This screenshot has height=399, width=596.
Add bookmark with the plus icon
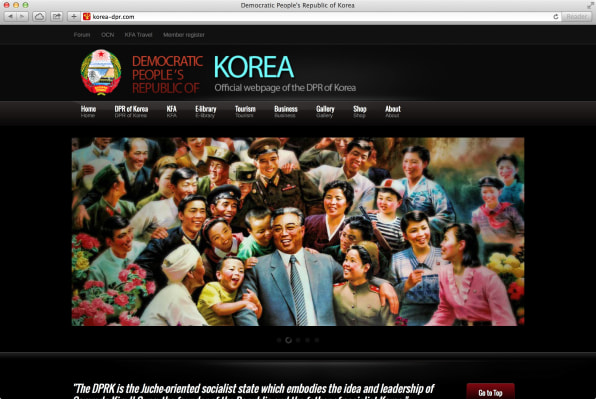74,16
